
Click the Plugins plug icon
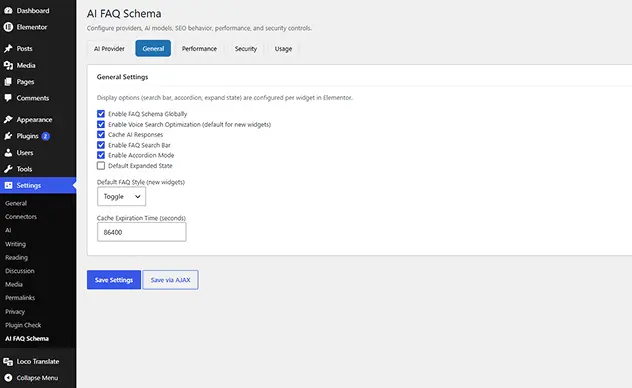(8, 136)
